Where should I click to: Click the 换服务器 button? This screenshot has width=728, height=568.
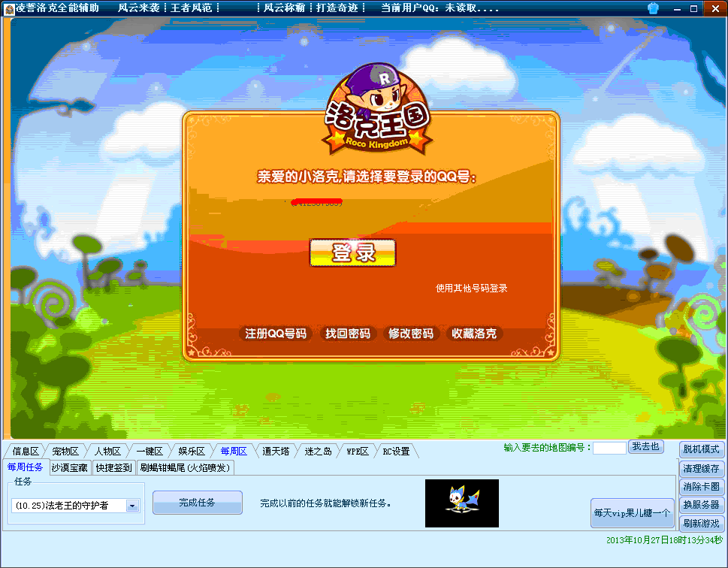pos(701,505)
